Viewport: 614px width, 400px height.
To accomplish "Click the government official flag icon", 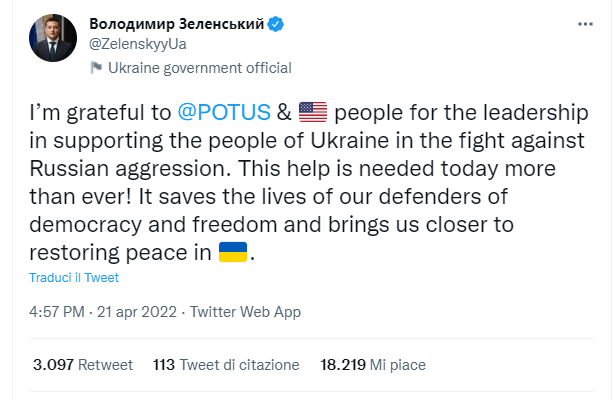I will [96, 68].
